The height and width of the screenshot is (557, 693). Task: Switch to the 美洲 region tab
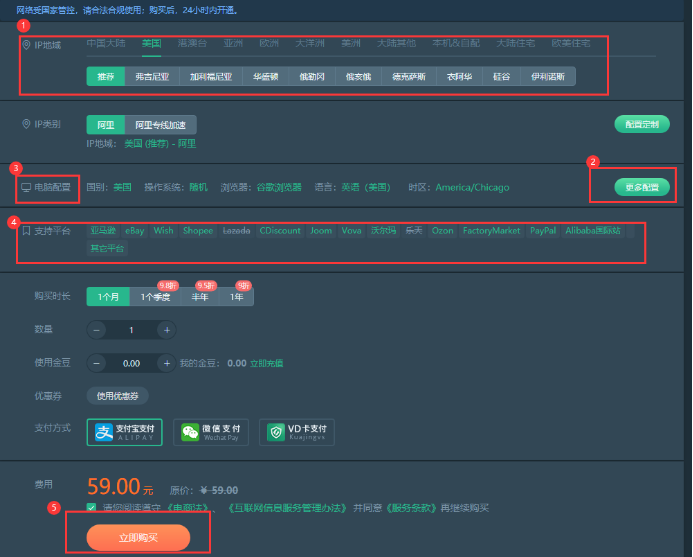click(x=351, y=43)
